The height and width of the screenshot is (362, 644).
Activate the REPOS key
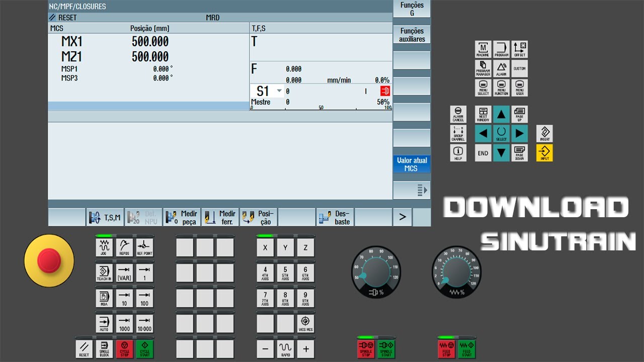pyautogui.click(x=124, y=247)
